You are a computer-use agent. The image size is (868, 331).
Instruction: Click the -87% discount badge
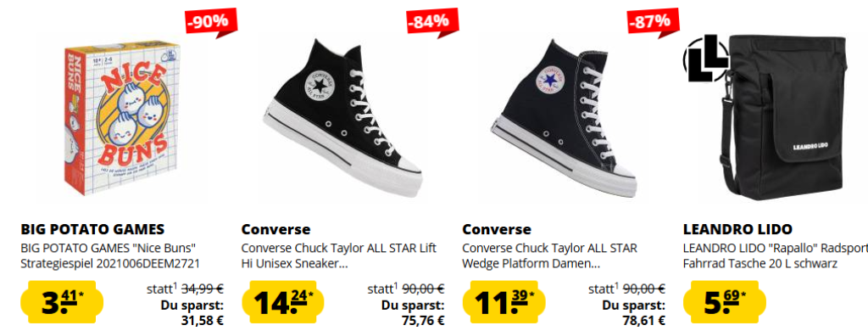click(654, 23)
